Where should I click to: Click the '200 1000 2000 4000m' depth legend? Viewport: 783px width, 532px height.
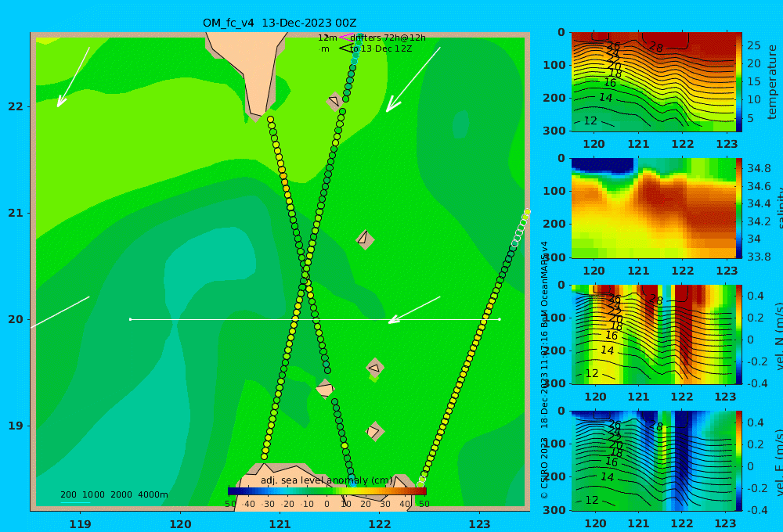point(114,494)
